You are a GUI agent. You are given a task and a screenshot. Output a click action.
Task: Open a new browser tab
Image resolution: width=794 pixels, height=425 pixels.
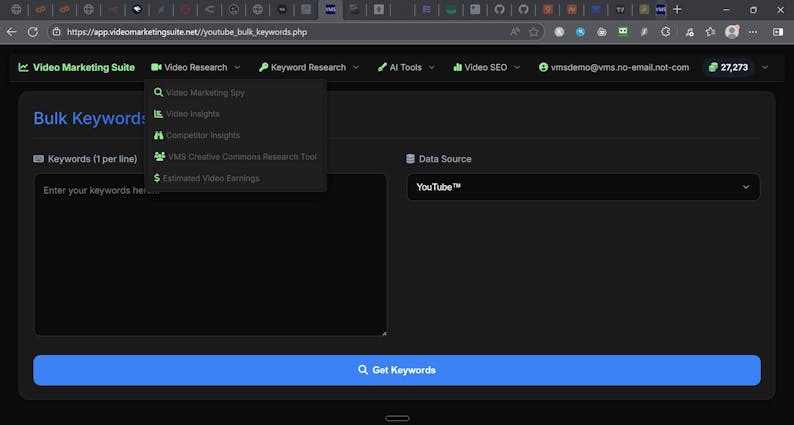[x=678, y=9]
